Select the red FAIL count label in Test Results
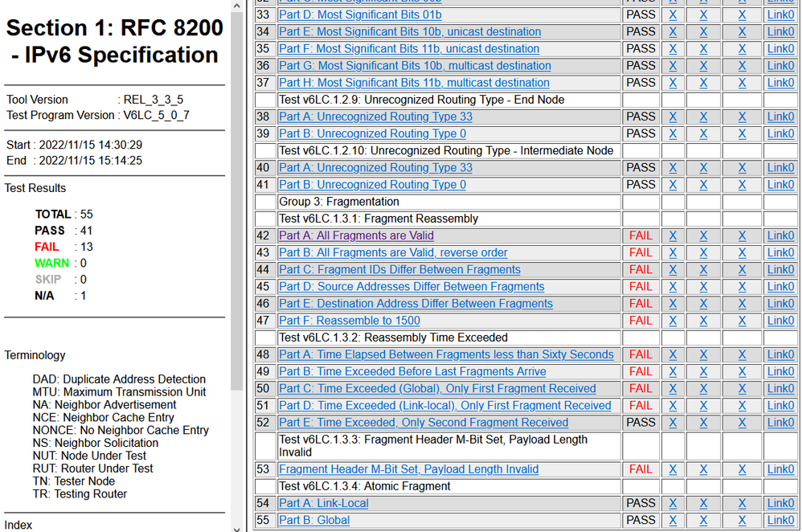This screenshot has width=803, height=532. 47,247
